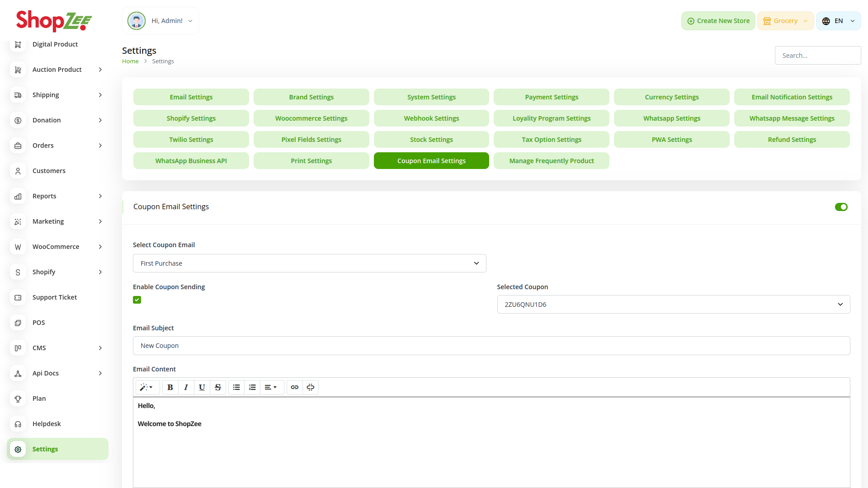
Task: Open the Refund Settings tab
Action: pyautogui.click(x=792, y=140)
